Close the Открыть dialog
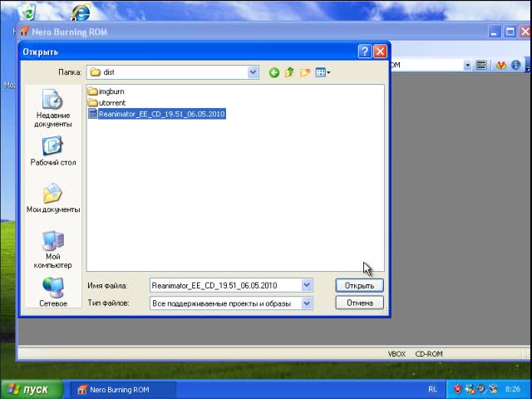The image size is (532, 399). 381,52
